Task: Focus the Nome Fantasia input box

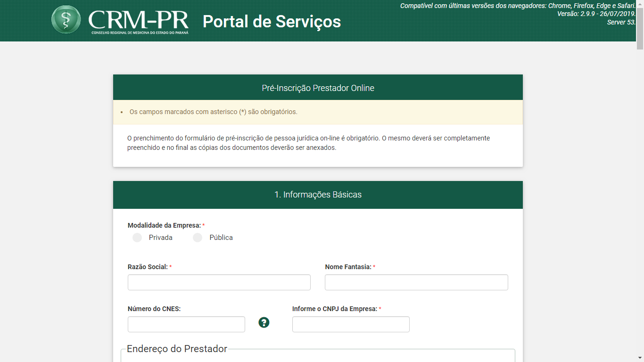Action: pos(416,282)
